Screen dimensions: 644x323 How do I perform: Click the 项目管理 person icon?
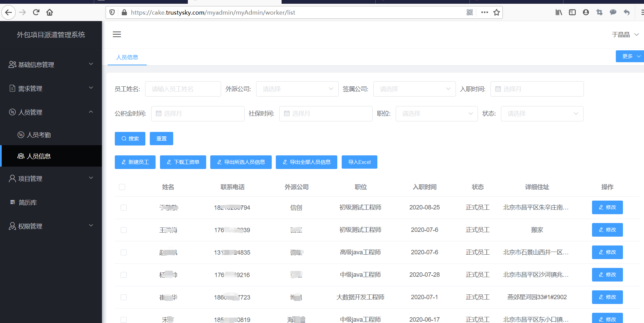point(12,178)
